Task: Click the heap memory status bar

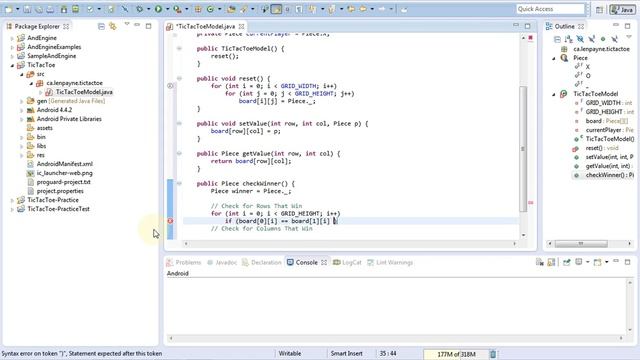Action: point(456,354)
